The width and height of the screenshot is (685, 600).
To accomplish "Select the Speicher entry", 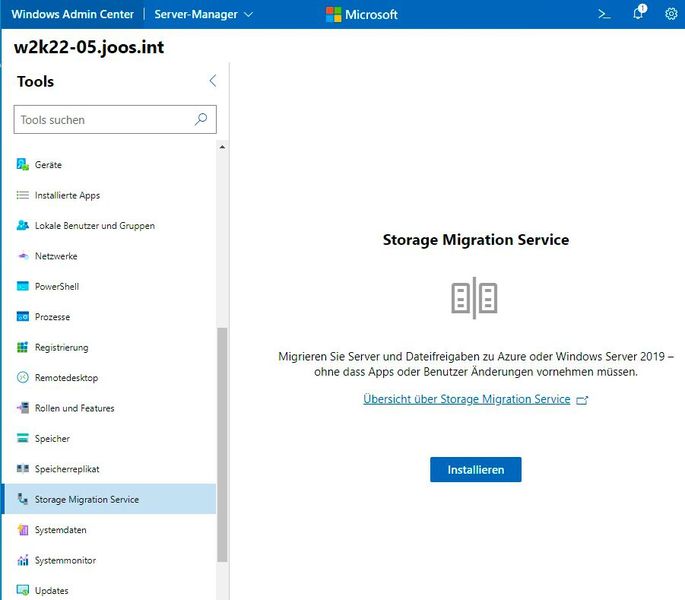I will point(109,438).
